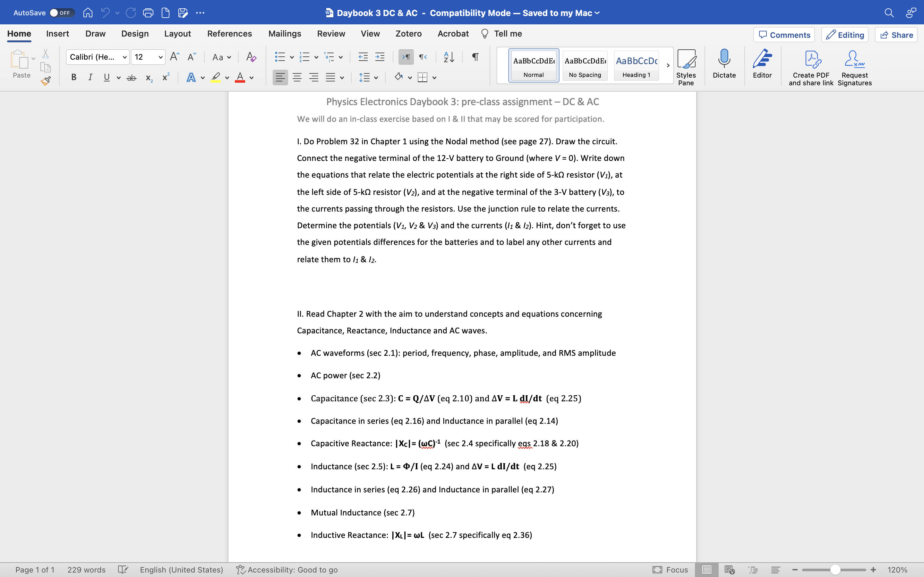Enable Focus mode in status bar
Viewport: 924px width, 577px height.
coord(671,570)
